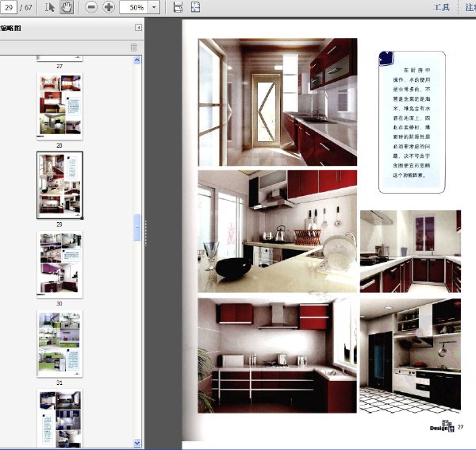The image size is (476, 450).
Task: Click the U-shaped red kitchen photo
Action: [x=410, y=252]
